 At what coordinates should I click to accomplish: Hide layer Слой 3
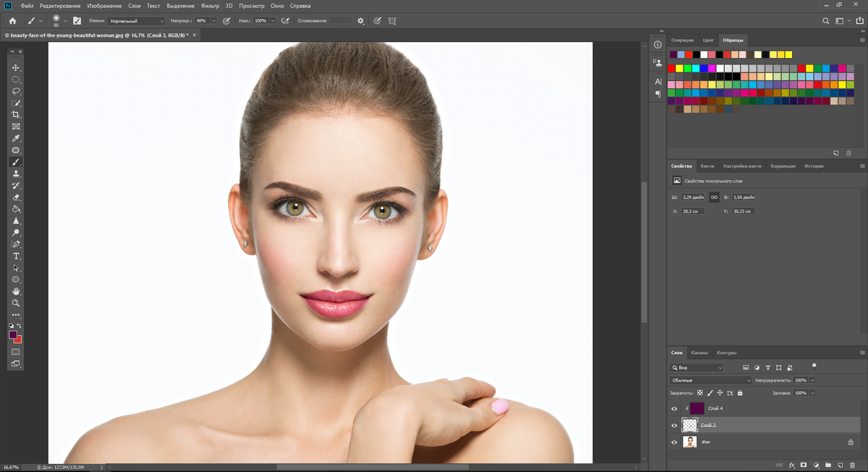tap(674, 425)
